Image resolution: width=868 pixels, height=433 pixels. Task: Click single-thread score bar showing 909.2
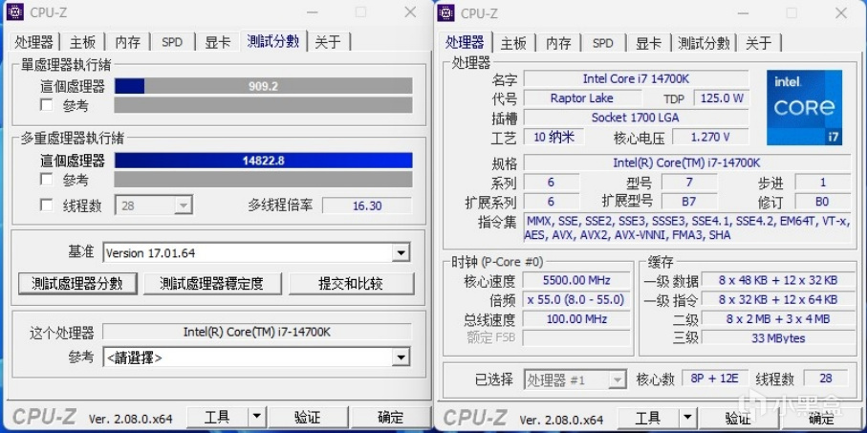tap(264, 86)
